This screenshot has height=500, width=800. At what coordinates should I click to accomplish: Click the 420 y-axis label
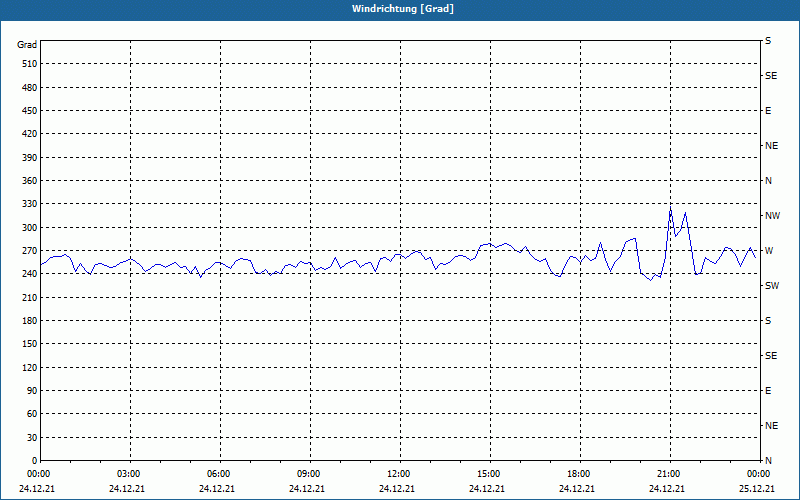click(30, 134)
